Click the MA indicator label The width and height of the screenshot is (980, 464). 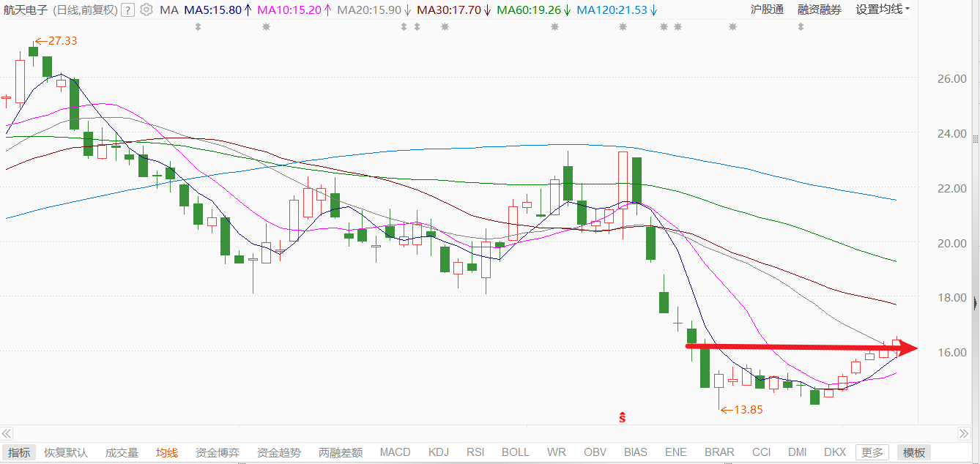[x=168, y=10]
